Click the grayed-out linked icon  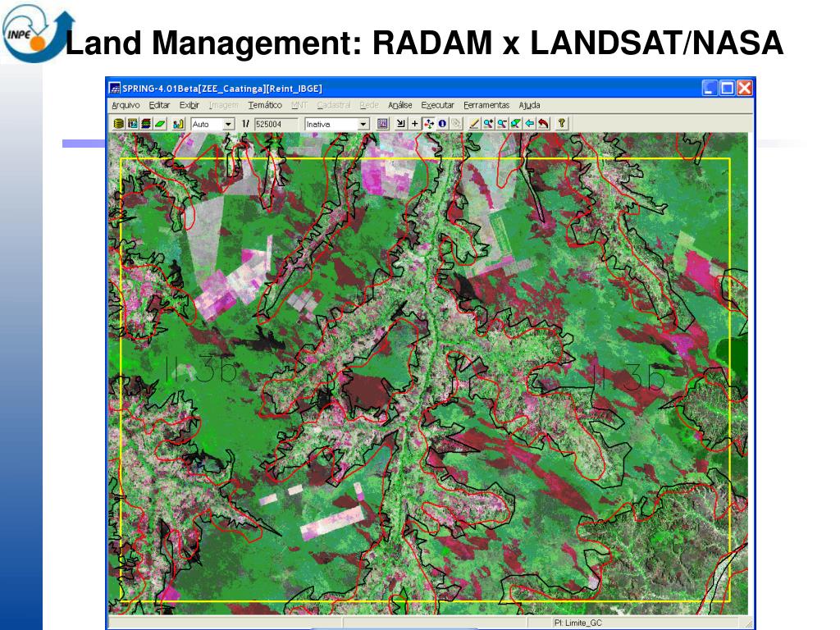coord(456,124)
